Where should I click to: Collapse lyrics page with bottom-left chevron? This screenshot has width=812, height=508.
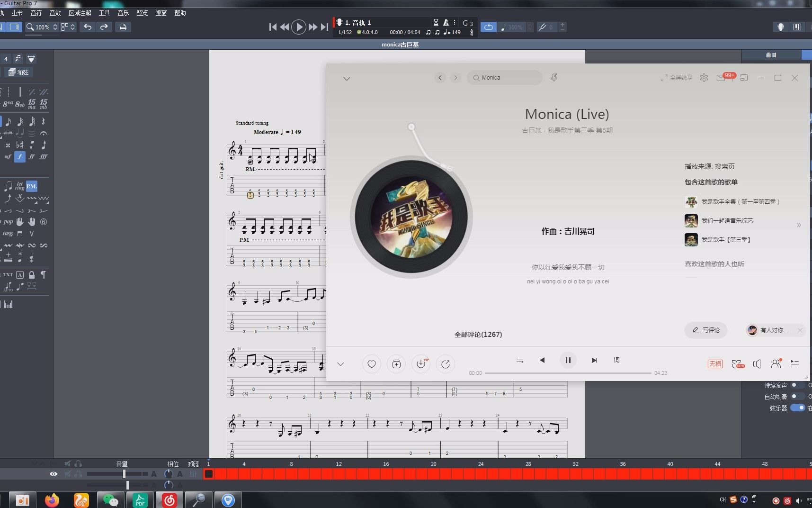[340, 364]
